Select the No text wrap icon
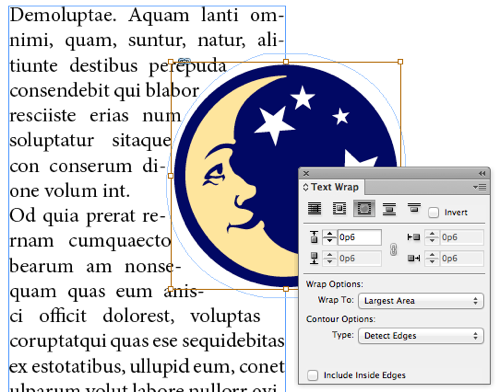500x392 pixels. tap(314, 209)
